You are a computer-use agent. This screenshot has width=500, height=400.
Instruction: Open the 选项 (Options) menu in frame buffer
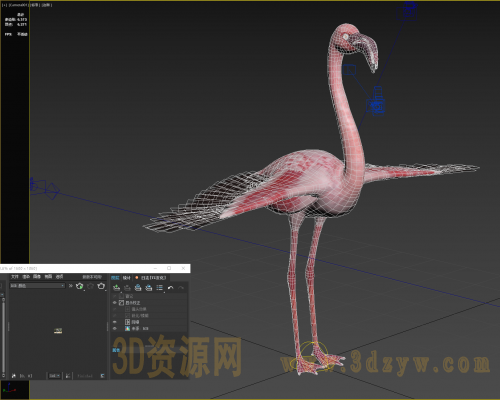pos(59,277)
